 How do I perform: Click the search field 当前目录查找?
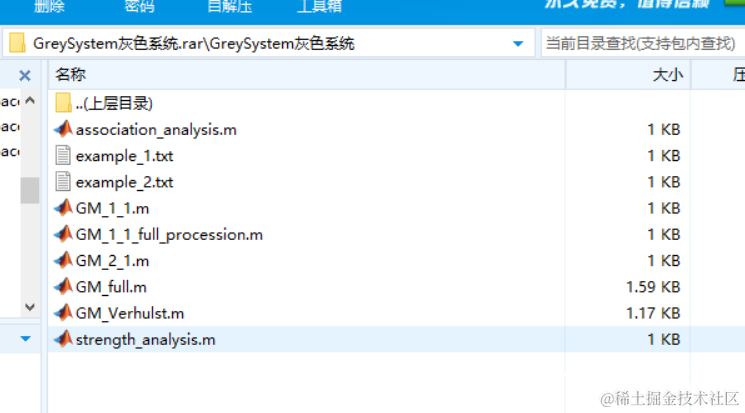click(x=643, y=43)
